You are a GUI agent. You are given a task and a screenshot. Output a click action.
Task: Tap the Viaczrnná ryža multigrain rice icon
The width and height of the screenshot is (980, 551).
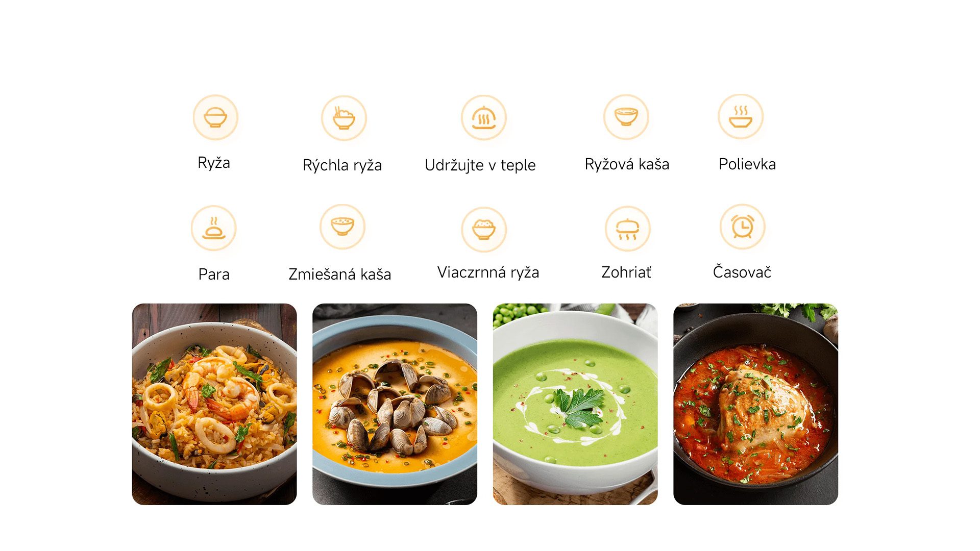click(484, 229)
